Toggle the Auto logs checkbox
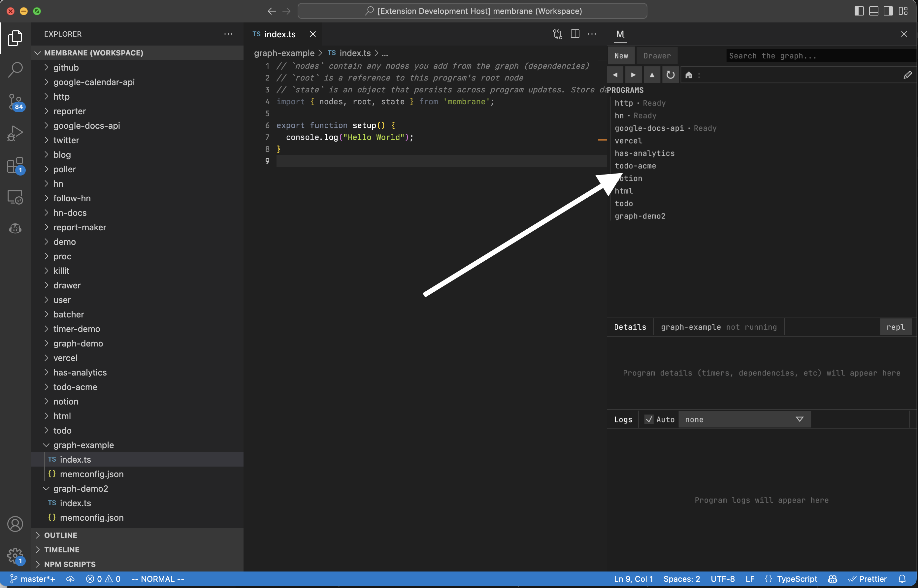This screenshot has height=588, width=918. pos(648,419)
